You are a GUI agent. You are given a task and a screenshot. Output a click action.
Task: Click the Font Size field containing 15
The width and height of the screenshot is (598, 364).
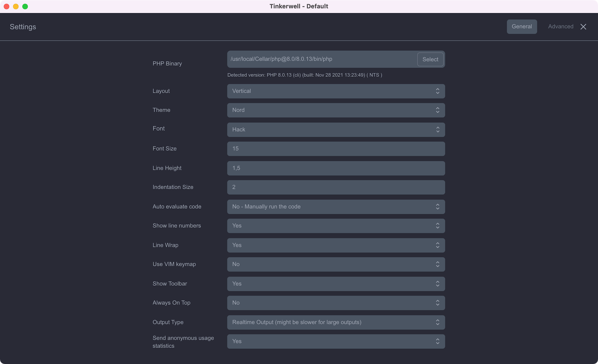coord(336,149)
